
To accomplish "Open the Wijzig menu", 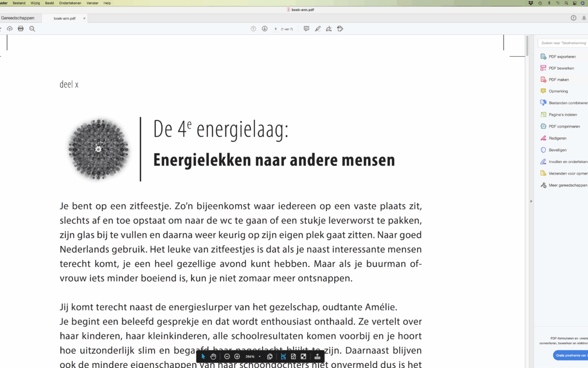I will [35, 3].
